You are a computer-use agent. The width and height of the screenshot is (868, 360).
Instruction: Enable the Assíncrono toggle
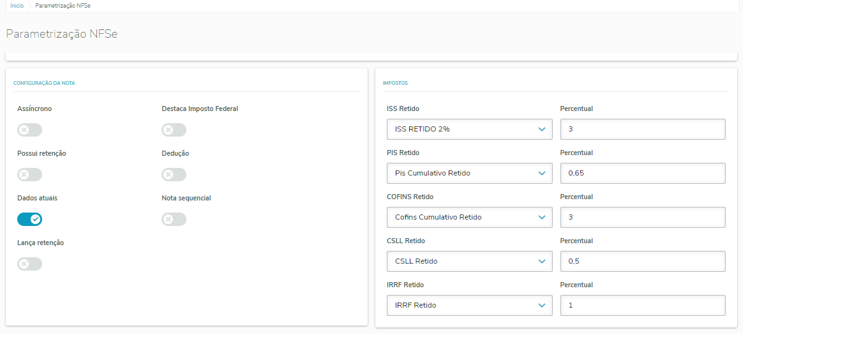pyautogui.click(x=29, y=130)
